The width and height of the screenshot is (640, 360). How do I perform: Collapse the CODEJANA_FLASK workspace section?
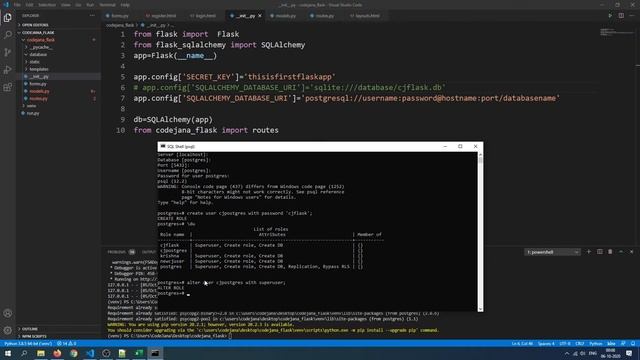(x=38, y=33)
